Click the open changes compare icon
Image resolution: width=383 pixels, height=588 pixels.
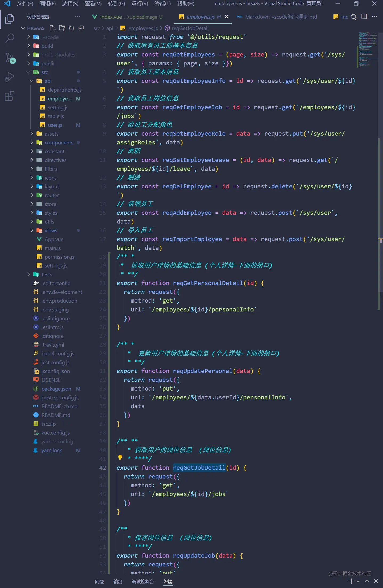click(x=353, y=17)
